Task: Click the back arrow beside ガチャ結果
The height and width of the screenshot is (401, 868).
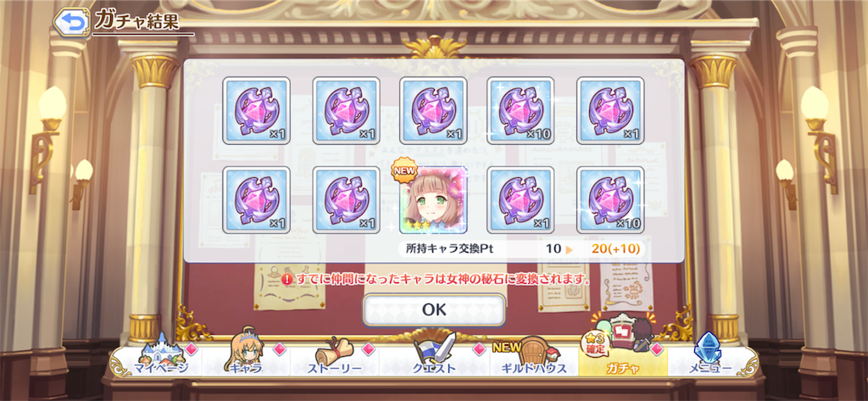Action: point(72,23)
